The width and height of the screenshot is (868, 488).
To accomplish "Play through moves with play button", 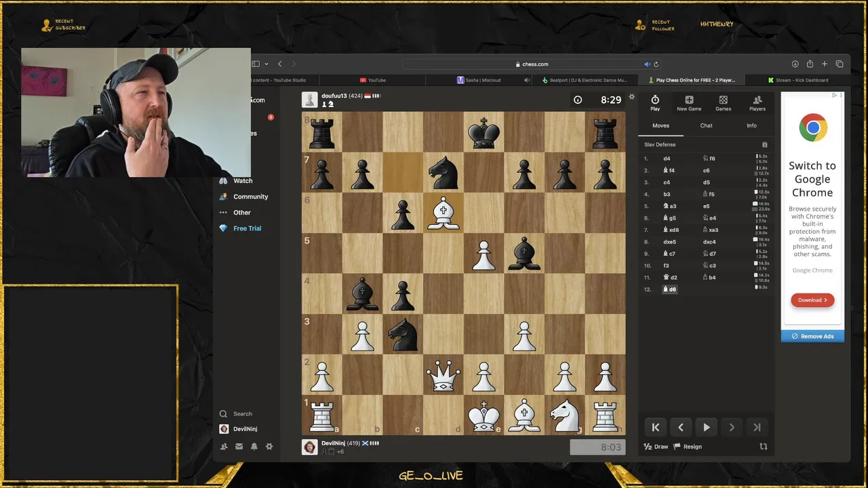I will [706, 427].
